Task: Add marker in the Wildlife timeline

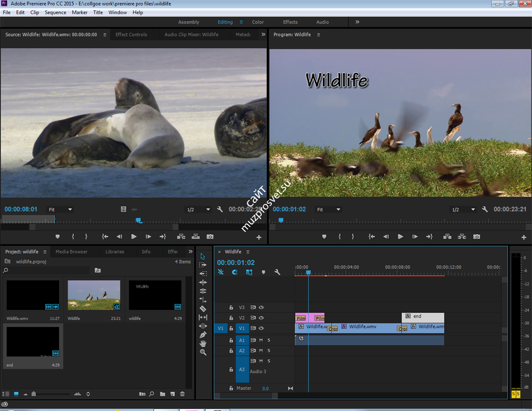Action: 263,272
